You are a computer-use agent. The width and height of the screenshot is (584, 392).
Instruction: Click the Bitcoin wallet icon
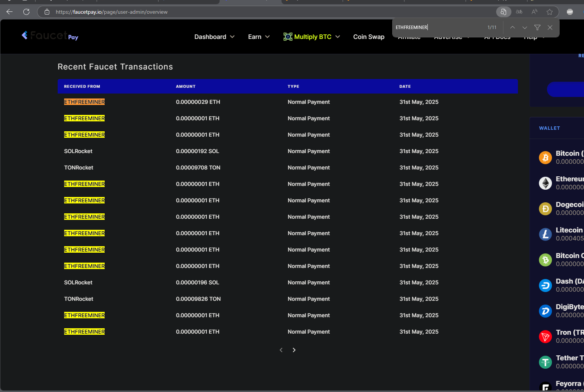point(545,157)
